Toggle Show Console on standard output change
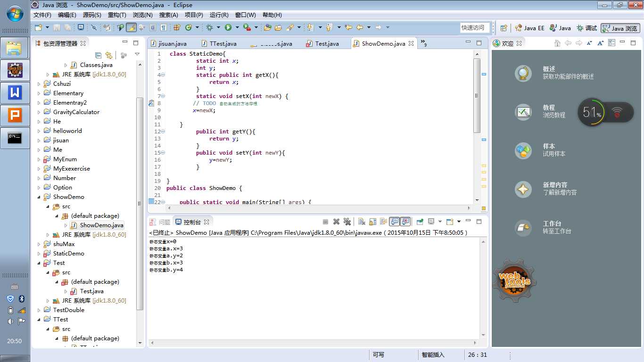The height and width of the screenshot is (362, 644). point(395,222)
